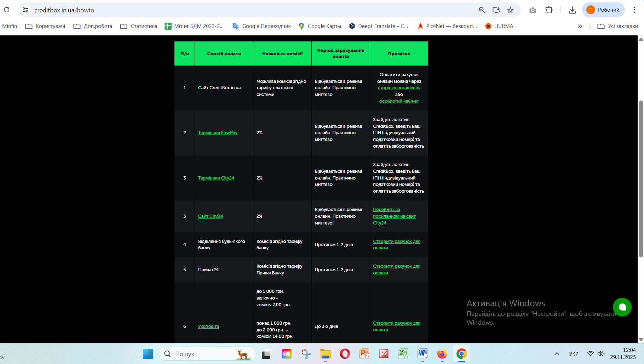644x364 pixels.
Task: Open site information icon in address bar
Action: (25, 10)
